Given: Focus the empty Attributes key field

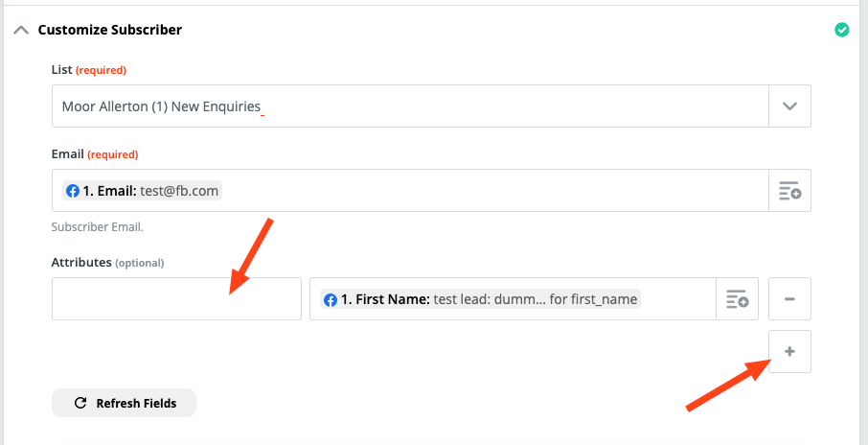Looking at the screenshot, I should pyautogui.click(x=176, y=299).
